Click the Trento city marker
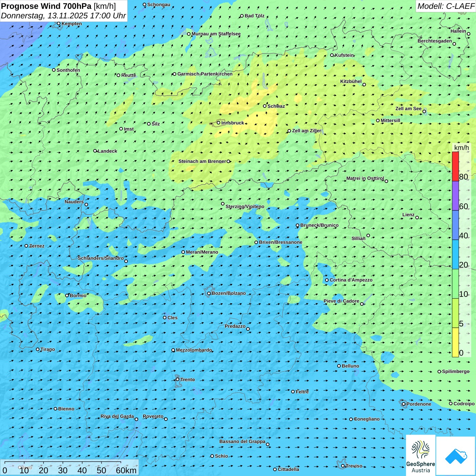Viewport: 476px width, 476px height. click(177, 379)
